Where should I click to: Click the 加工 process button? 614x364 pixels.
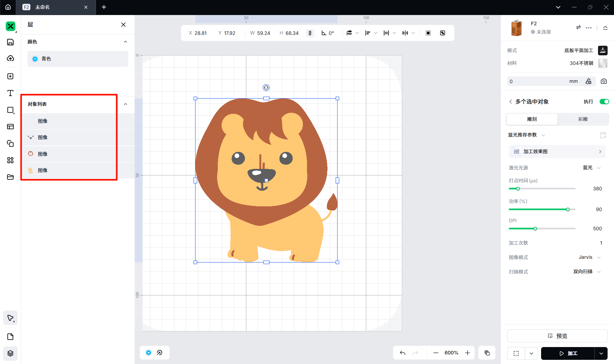tap(568, 353)
